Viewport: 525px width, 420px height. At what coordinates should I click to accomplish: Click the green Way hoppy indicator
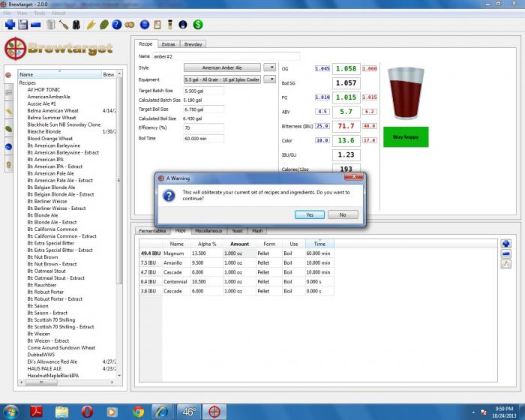pyautogui.click(x=406, y=137)
